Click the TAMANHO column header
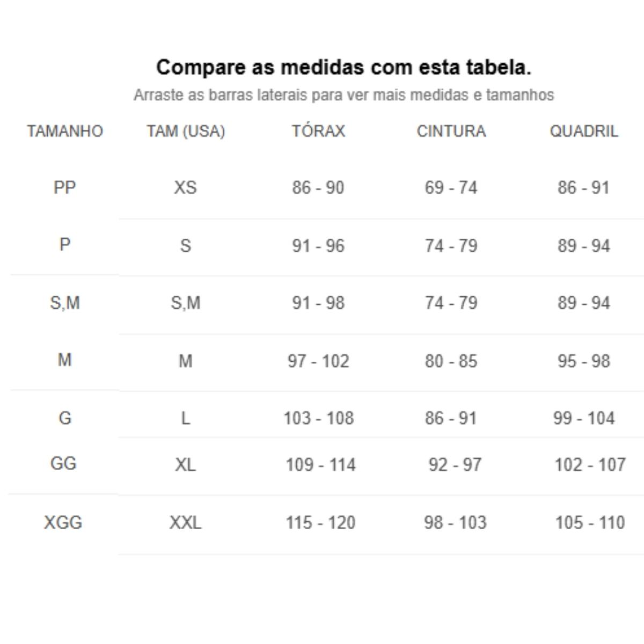Screen dimensions: 644x644 click(x=65, y=131)
